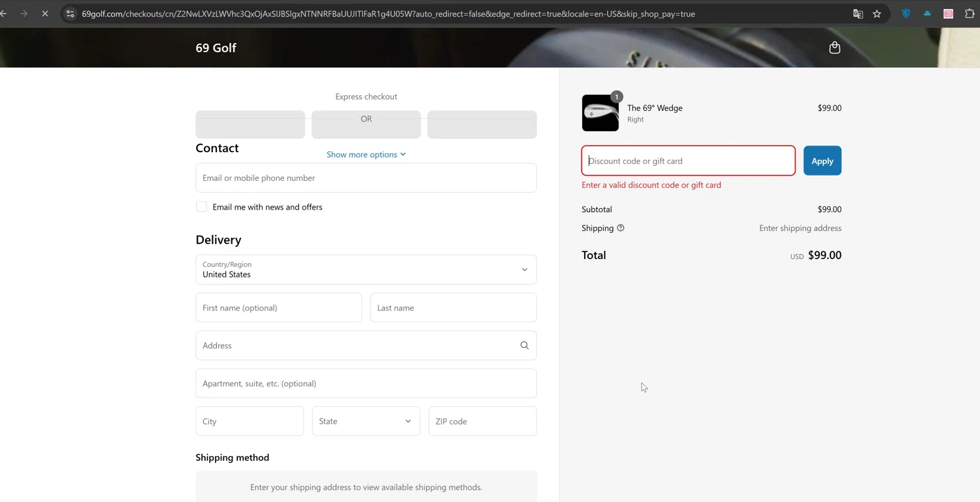This screenshot has width=980, height=502.
Task: Open the blue shield extension icon
Action: tap(906, 14)
